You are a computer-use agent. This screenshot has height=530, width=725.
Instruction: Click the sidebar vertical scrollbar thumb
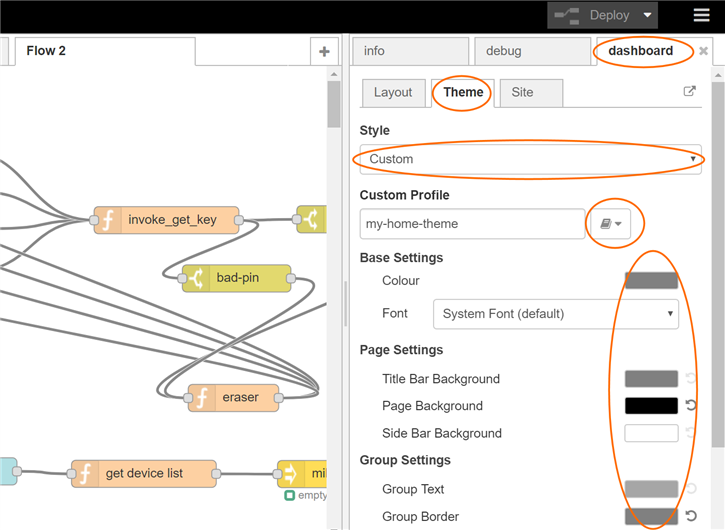(718, 265)
